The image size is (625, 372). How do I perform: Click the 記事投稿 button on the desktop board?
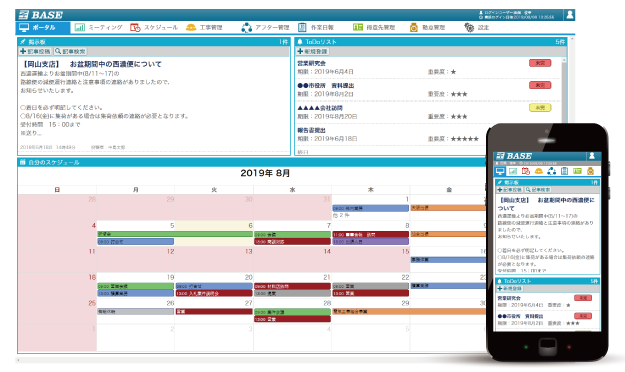[35, 51]
